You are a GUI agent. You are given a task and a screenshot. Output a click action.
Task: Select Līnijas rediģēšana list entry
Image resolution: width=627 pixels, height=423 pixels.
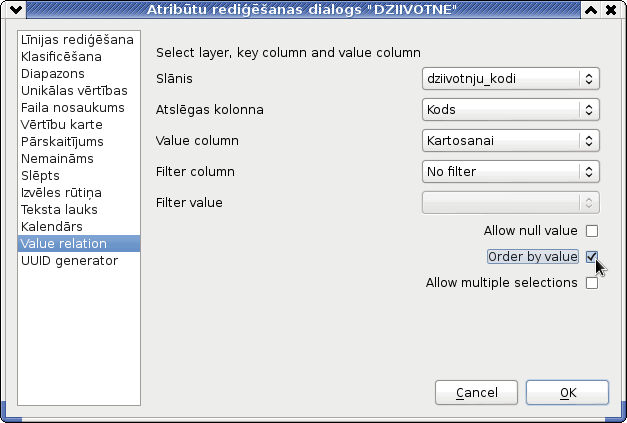click(x=79, y=40)
